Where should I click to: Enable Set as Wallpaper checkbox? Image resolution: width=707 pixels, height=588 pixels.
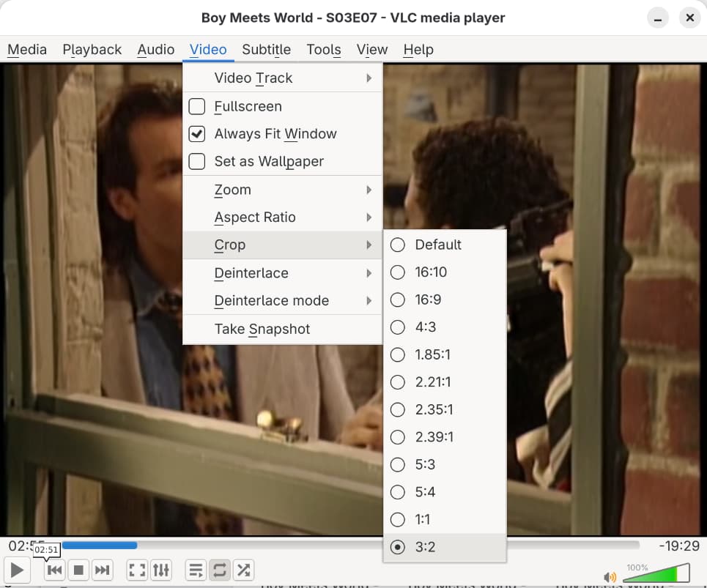click(196, 161)
